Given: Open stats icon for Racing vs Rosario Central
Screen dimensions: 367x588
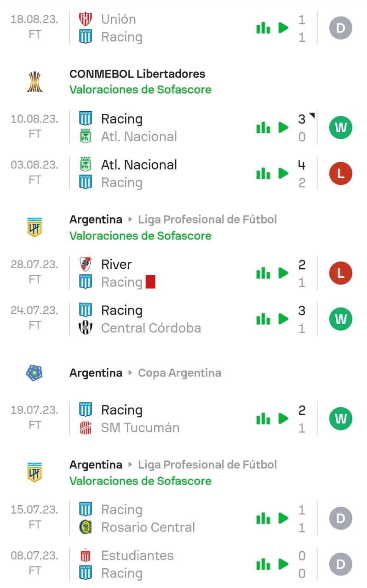Looking at the screenshot, I should coord(263,519).
